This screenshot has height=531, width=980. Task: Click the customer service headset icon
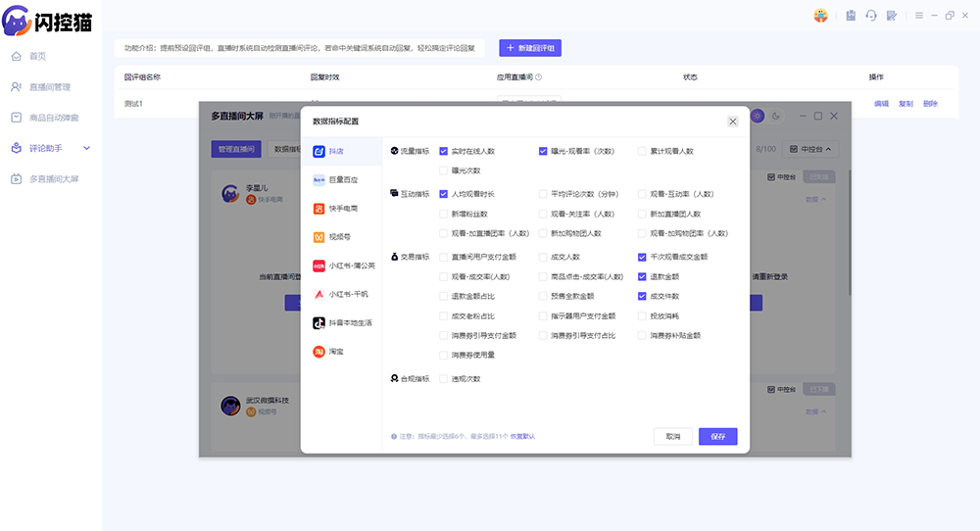[871, 16]
